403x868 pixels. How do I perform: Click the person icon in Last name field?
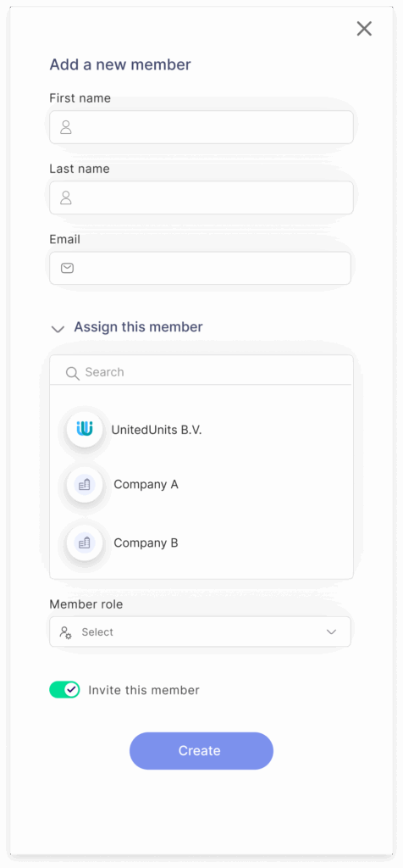point(66,198)
